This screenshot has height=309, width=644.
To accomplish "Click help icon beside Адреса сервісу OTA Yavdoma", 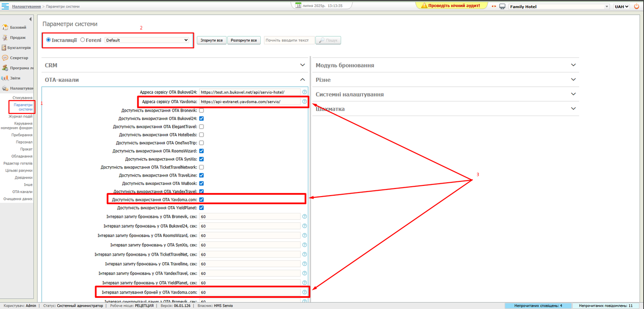I will (x=304, y=101).
